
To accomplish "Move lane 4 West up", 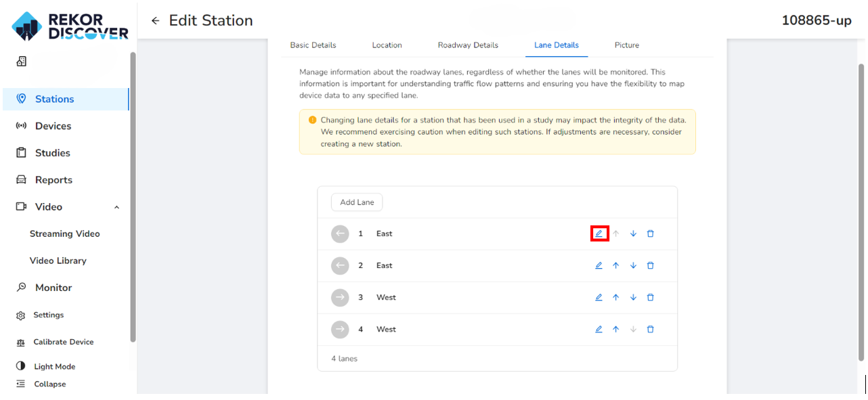I will pos(615,329).
